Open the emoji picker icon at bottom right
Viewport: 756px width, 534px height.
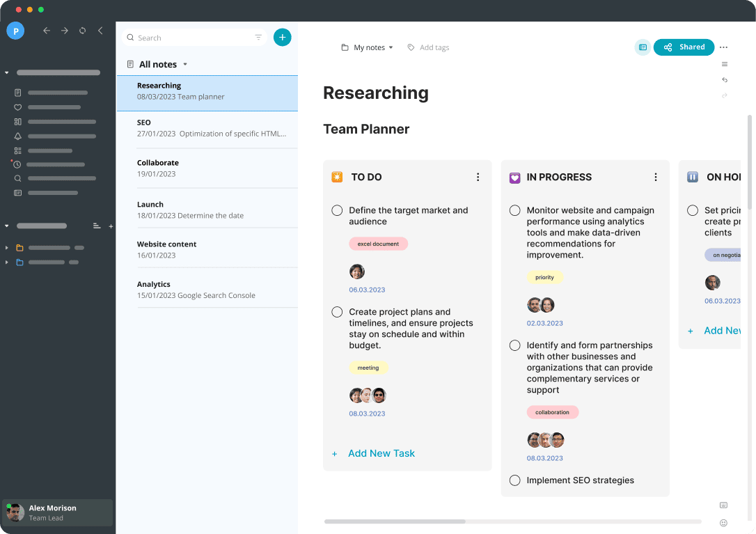(724, 523)
